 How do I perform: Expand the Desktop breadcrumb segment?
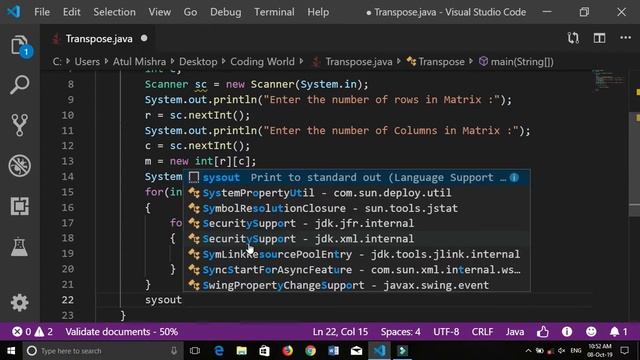click(198, 62)
